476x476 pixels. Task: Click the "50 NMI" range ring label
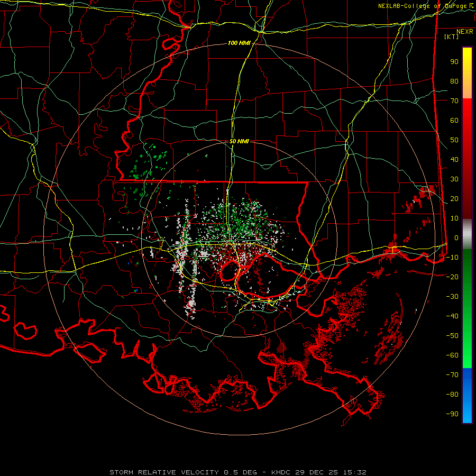coord(239,141)
